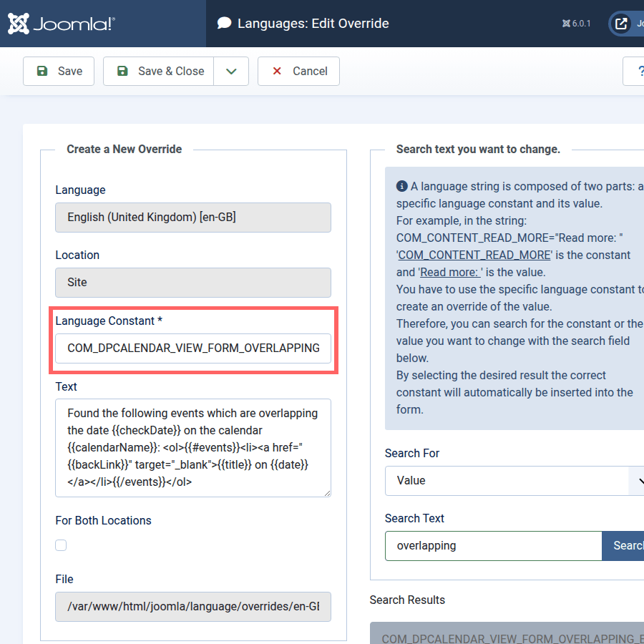The image size is (644, 644).
Task: Click the COM_CONTENT_READ_MORE underlined link
Action: point(474,255)
